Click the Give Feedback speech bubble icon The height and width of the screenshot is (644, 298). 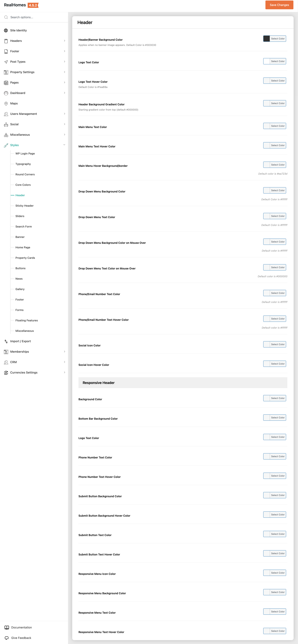(x=7, y=638)
